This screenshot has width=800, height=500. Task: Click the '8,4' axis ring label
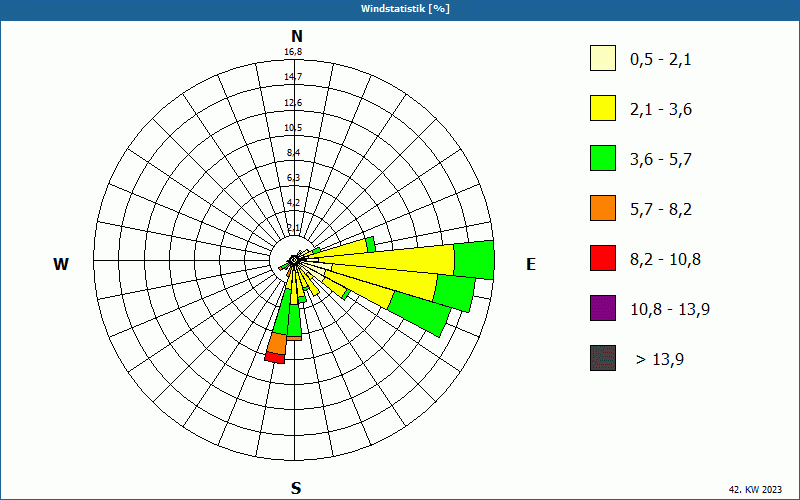[293, 152]
